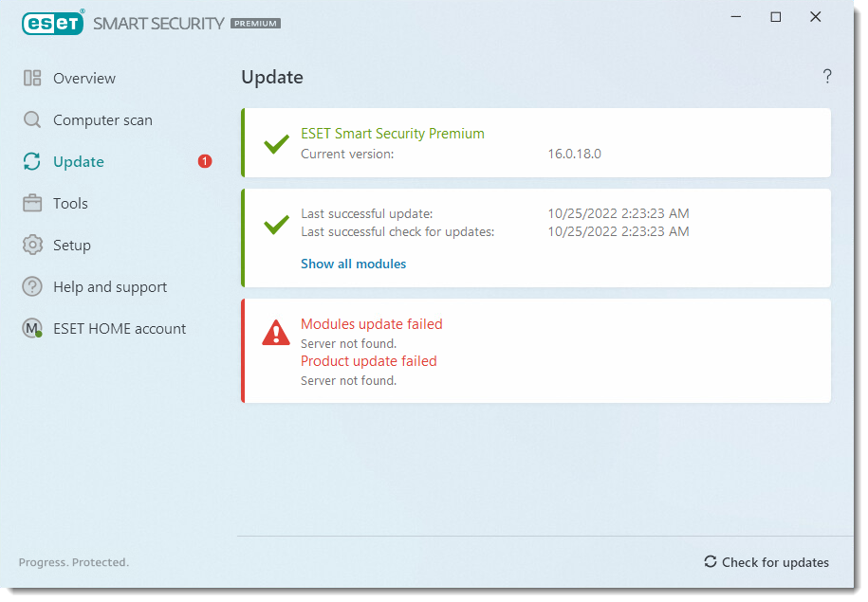
Task: Select the Overview menu entry
Action: point(85,78)
